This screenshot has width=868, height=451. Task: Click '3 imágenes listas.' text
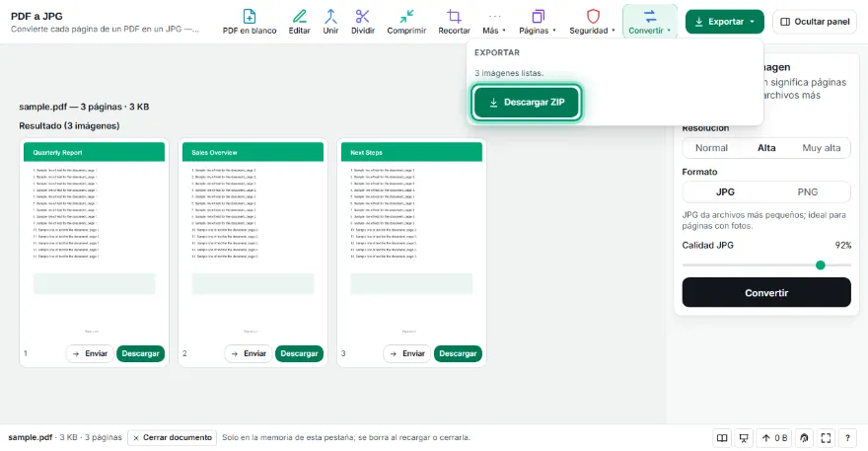tap(509, 73)
